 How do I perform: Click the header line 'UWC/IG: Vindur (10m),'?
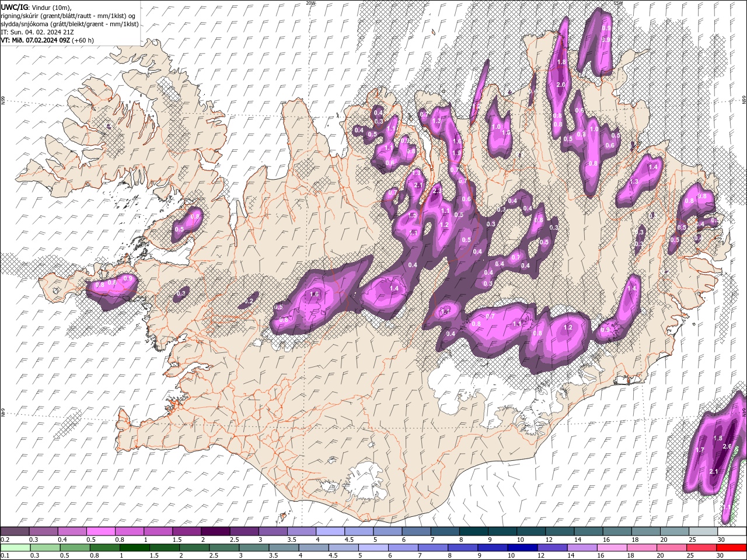[x=36, y=7]
